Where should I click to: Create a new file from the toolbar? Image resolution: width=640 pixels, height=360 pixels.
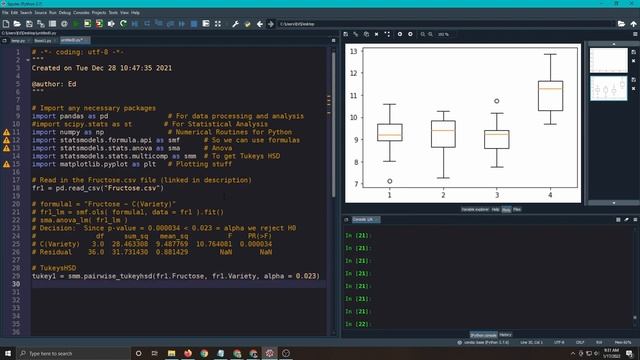click(x=6, y=24)
